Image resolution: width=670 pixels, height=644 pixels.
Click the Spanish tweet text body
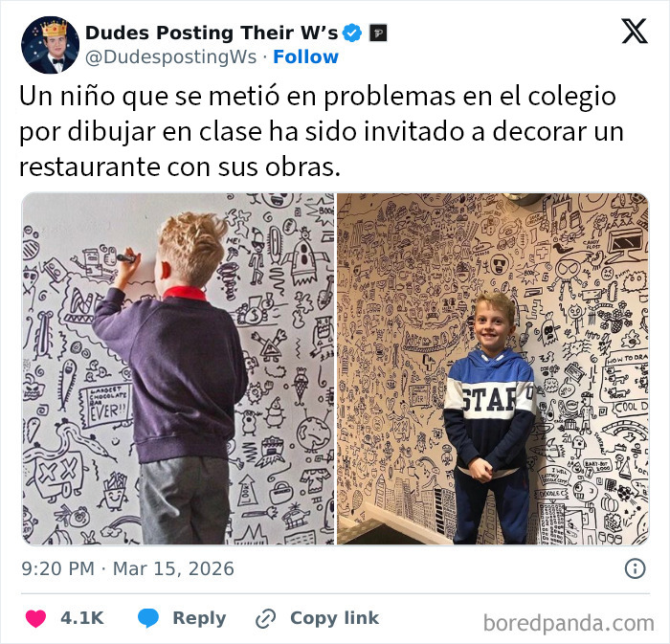pyautogui.click(x=322, y=131)
